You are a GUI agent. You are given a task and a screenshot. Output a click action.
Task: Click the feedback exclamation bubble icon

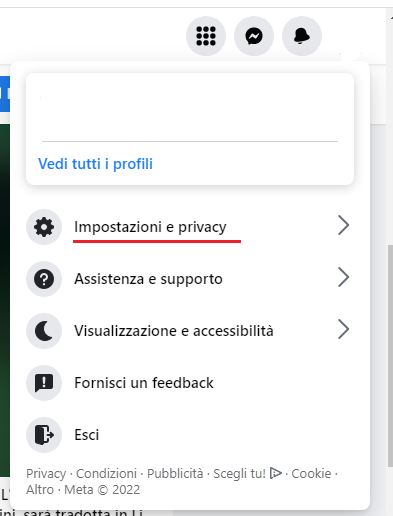click(44, 383)
